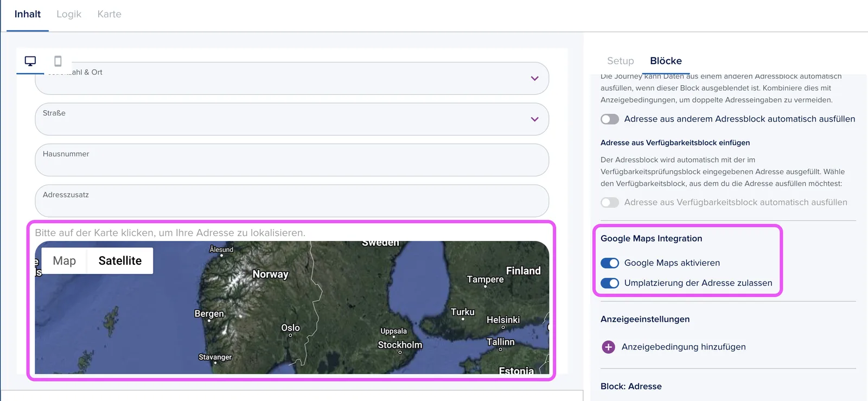Screen dimensions: 868x401
Task: Click Turku label on the map
Action: pyautogui.click(x=462, y=312)
